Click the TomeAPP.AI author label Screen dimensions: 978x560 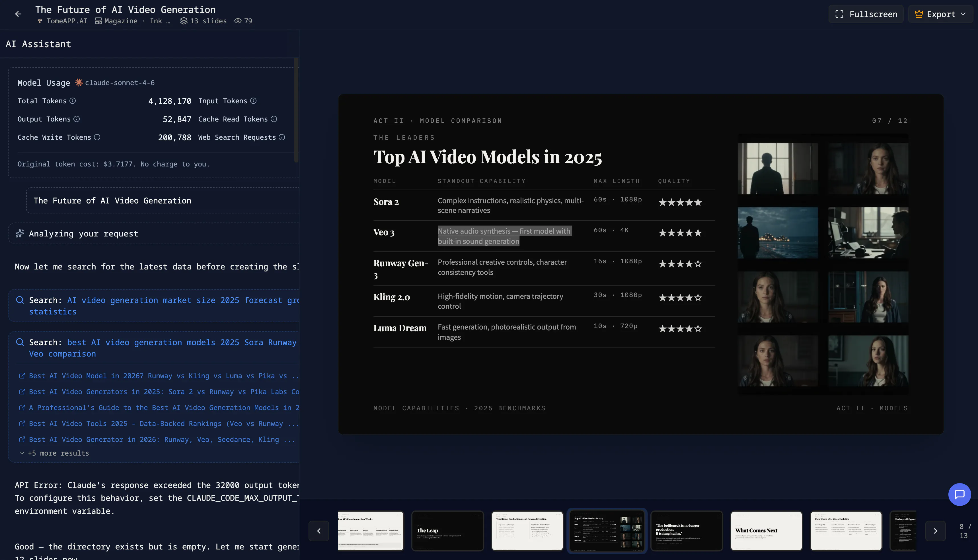pos(67,21)
